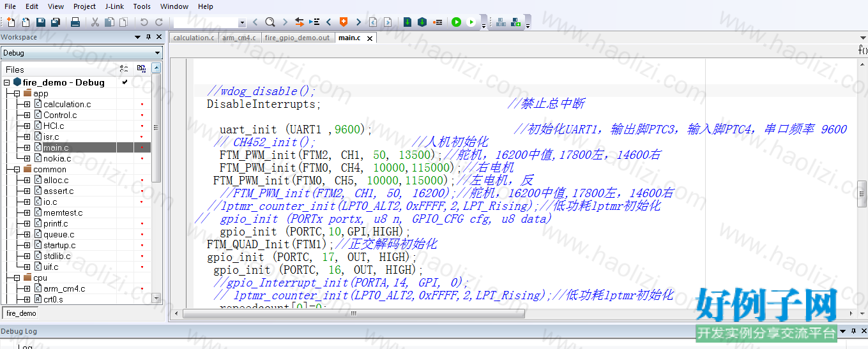Open the Debug configuration dropdown

[158, 53]
